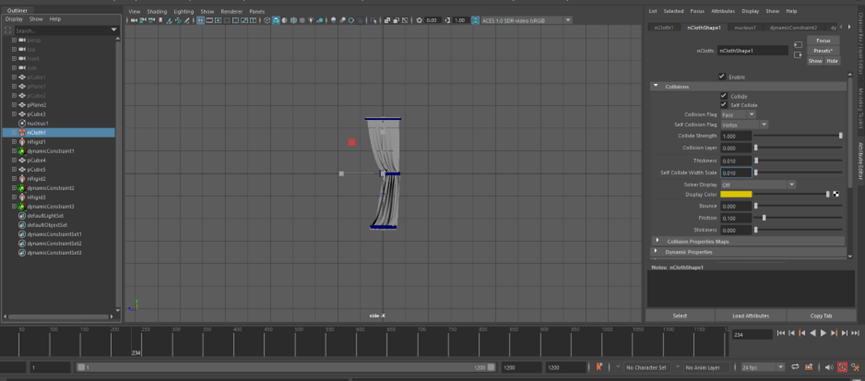Screen dimensions: 865x381
Task: Click the Load Attributes button
Action: click(750, 316)
